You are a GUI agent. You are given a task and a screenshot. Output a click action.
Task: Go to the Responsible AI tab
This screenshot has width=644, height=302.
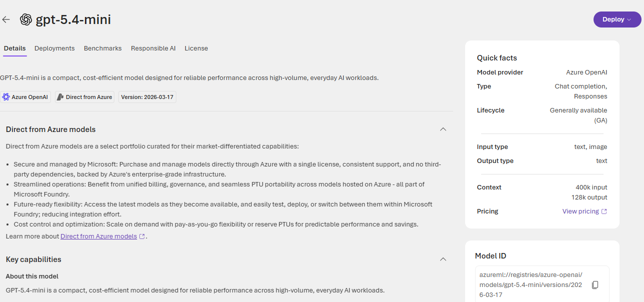(153, 48)
